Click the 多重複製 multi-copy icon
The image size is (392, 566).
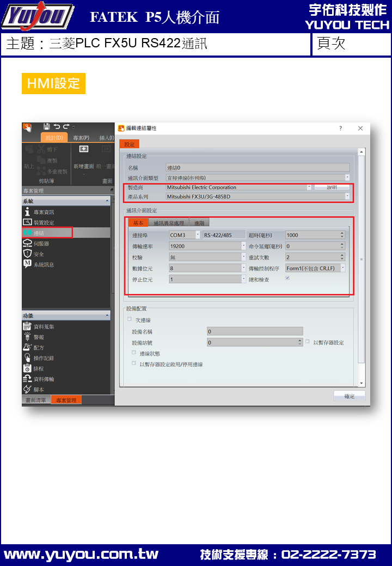click(41, 171)
